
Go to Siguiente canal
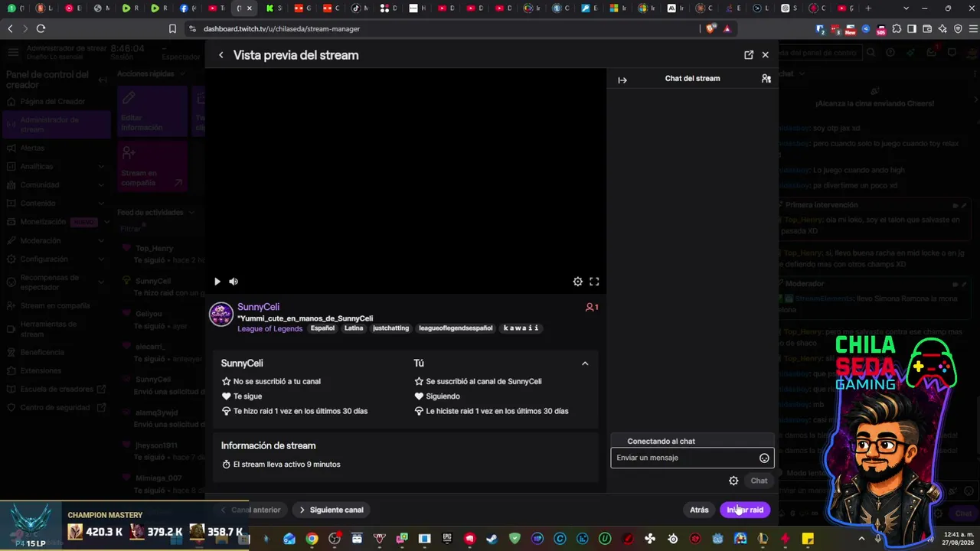click(x=331, y=510)
